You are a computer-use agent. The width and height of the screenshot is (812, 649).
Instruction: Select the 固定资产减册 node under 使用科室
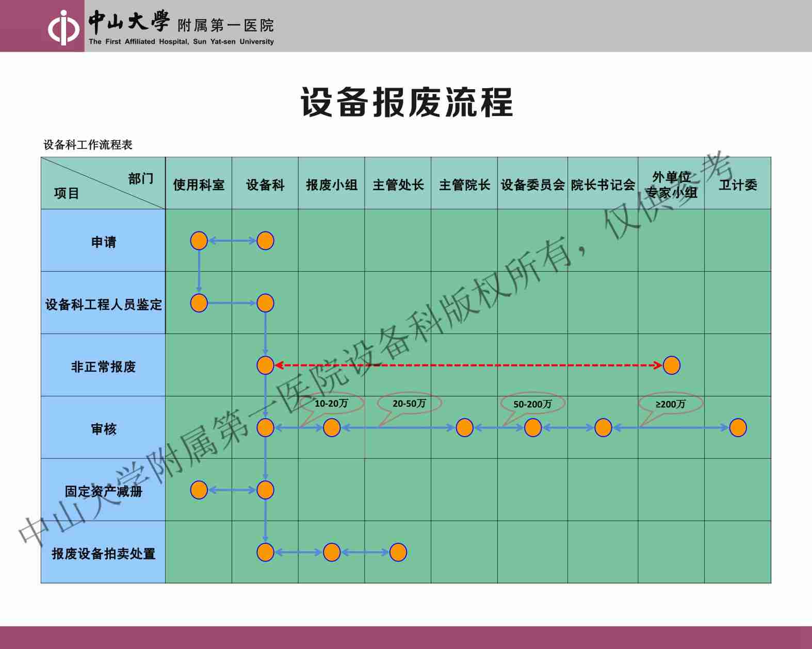pos(199,490)
